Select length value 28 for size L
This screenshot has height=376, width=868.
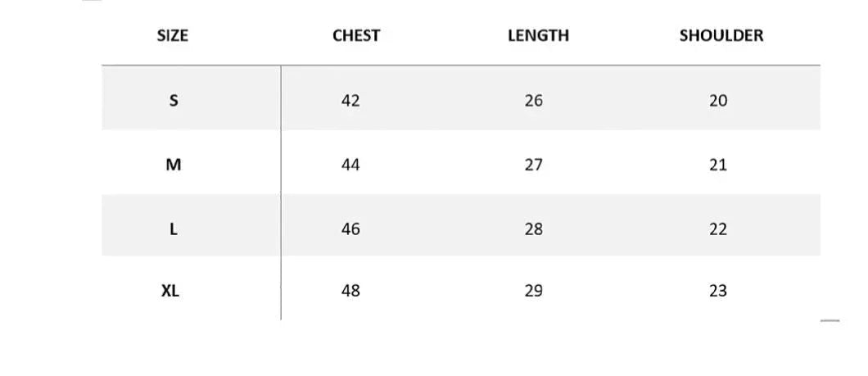point(534,229)
